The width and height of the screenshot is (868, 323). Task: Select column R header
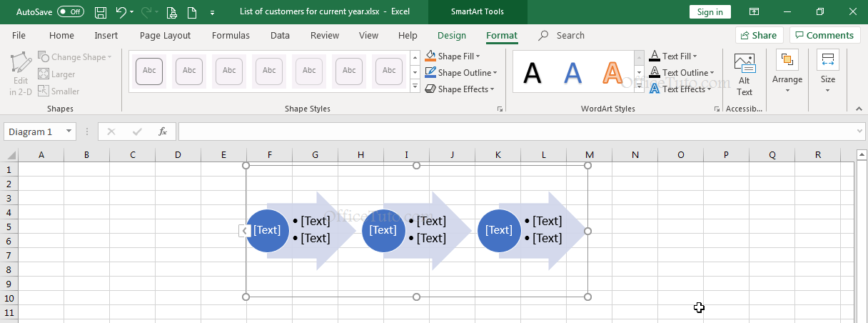point(818,155)
